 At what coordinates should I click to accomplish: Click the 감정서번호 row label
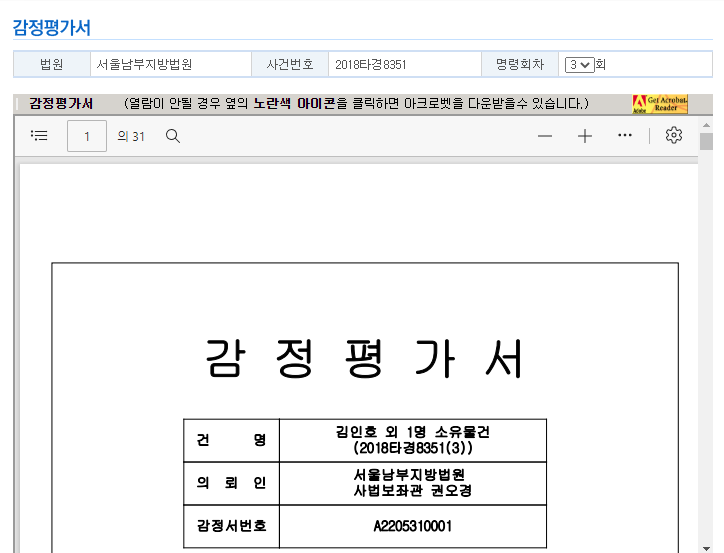point(231,526)
